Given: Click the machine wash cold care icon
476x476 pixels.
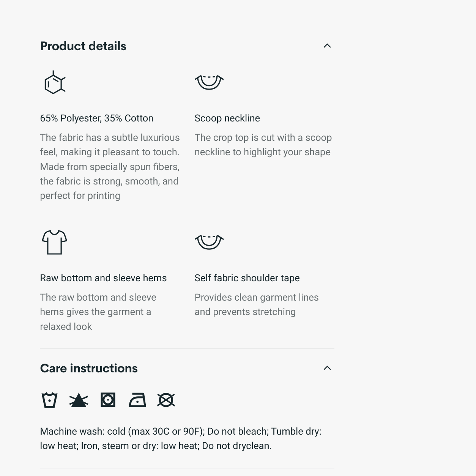Looking at the screenshot, I should 49,400.
